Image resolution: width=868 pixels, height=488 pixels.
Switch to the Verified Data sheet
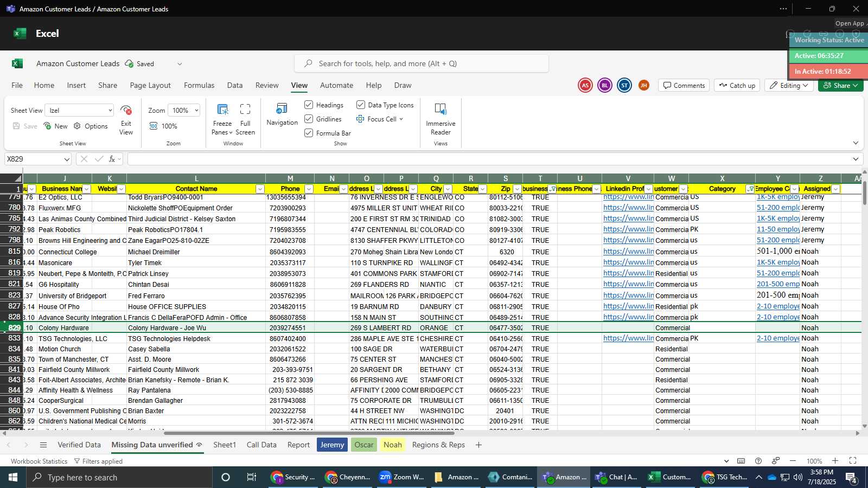point(79,445)
